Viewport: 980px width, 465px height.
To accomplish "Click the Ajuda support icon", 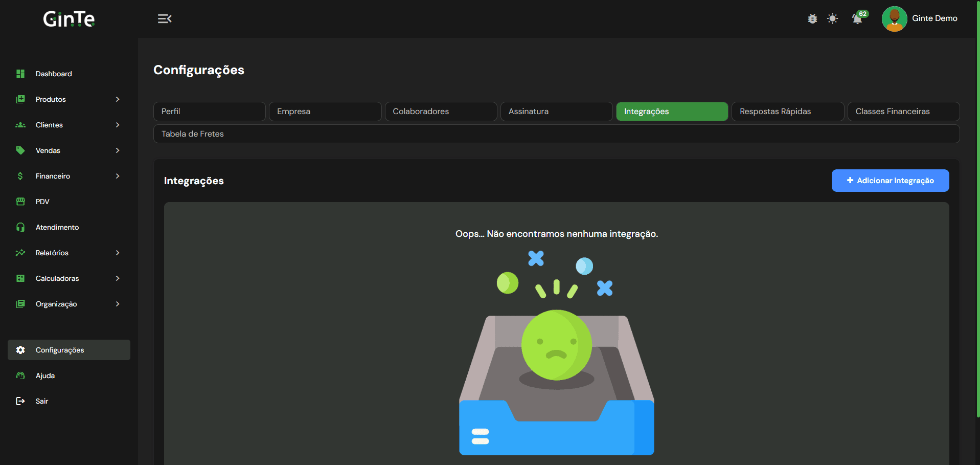I will (20, 375).
